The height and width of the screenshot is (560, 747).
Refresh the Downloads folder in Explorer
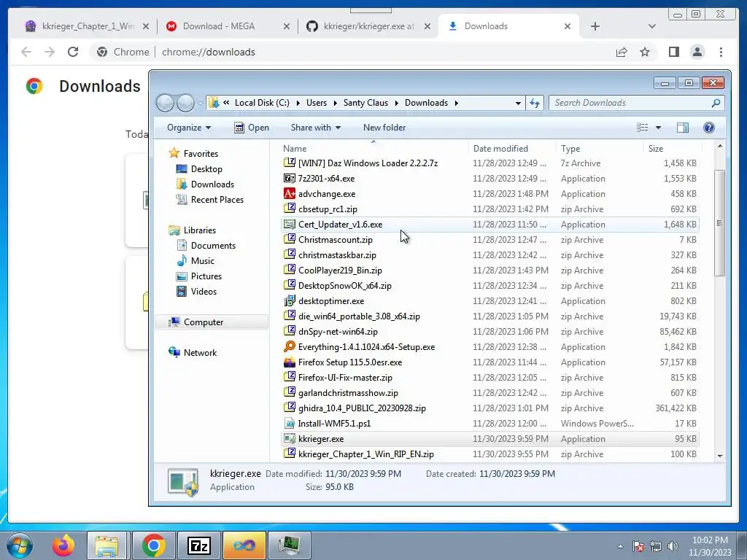[535, 103]
